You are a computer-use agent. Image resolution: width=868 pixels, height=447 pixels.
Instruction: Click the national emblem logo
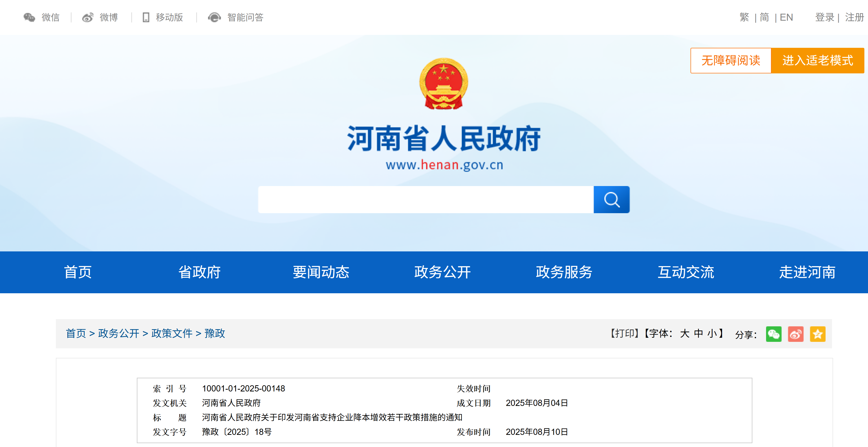443,83
